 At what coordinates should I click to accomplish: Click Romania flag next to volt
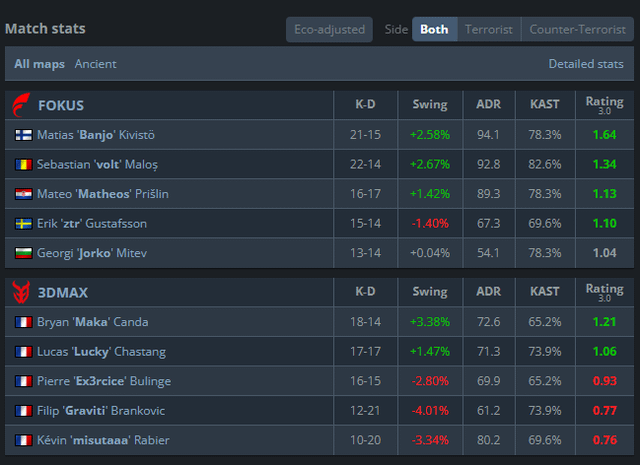23,164
